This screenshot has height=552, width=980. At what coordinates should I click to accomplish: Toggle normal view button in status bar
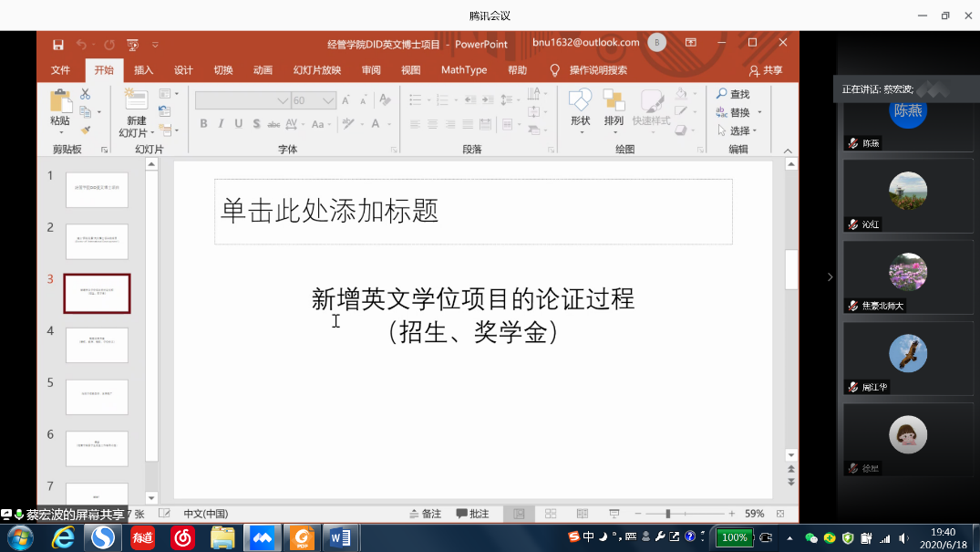point(519,514)
